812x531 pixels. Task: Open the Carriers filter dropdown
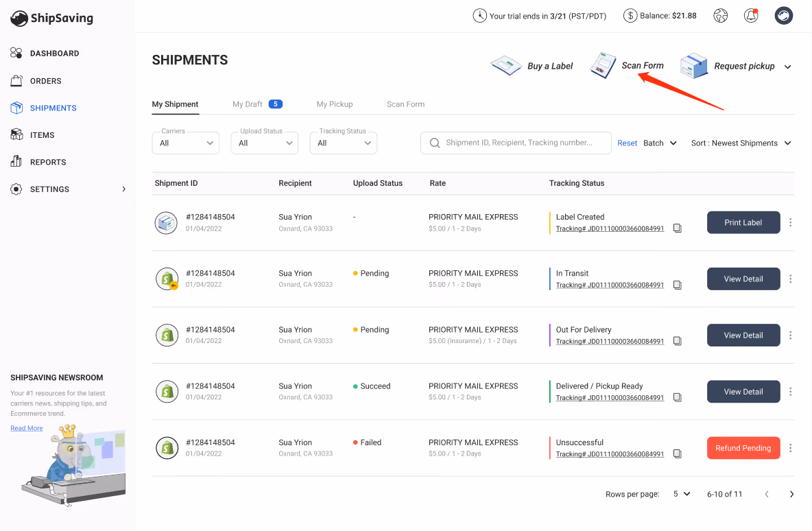[x=185, y=143]
